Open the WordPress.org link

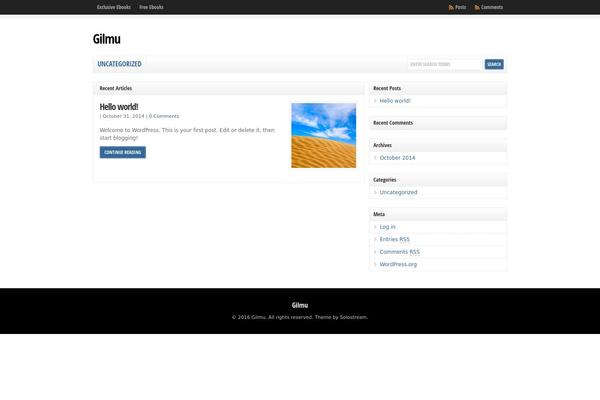398,264
